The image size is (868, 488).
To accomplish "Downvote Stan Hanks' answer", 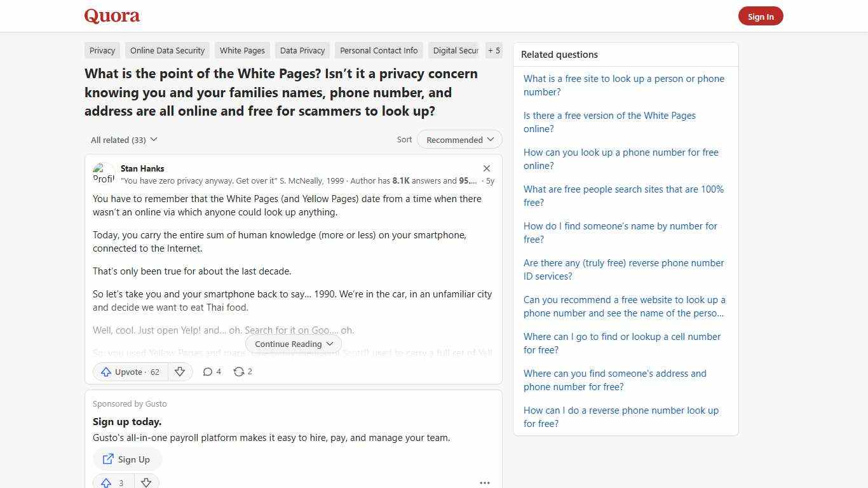I will (180, 372).
